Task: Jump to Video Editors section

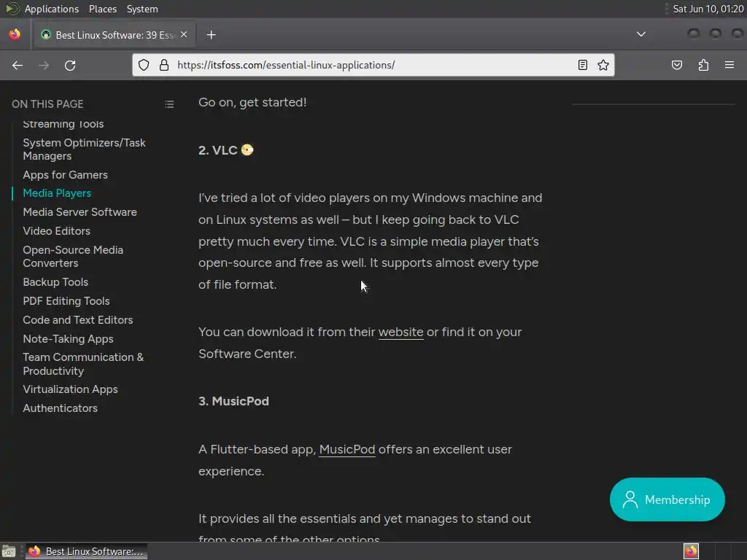Action: [57, 231]
